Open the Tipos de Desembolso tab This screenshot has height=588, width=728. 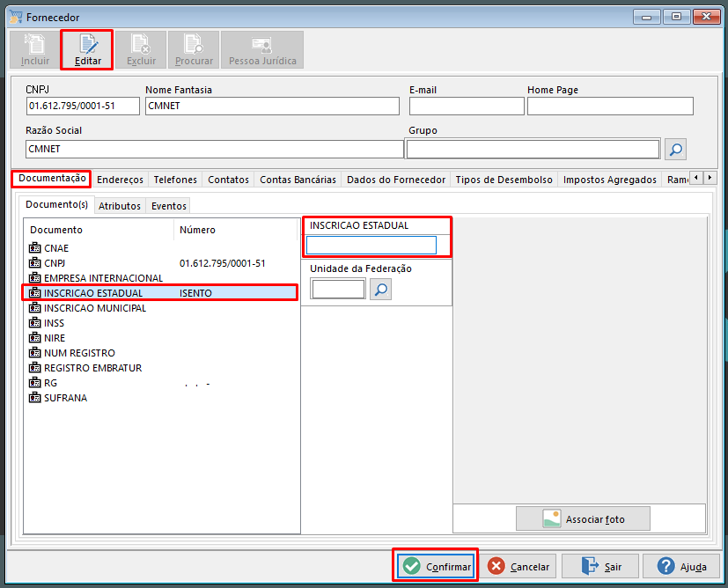point(504,180)
